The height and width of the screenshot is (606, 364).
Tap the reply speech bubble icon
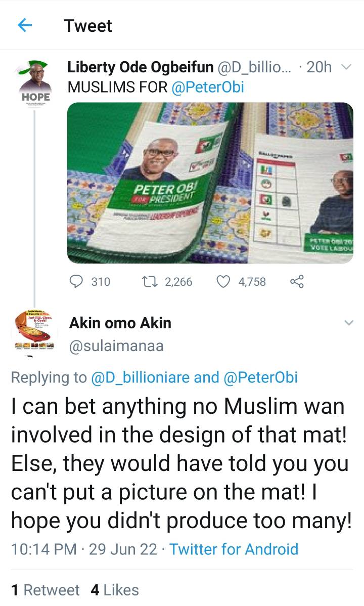(77, 281)
